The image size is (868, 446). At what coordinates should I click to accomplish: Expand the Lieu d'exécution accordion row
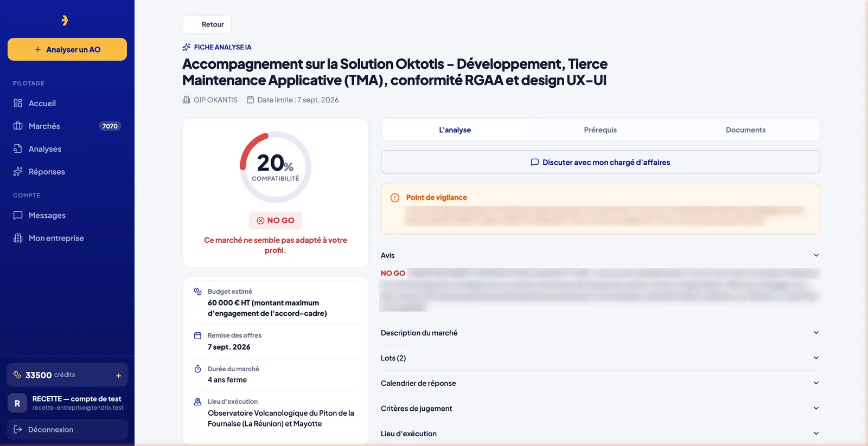click(600, 434)
